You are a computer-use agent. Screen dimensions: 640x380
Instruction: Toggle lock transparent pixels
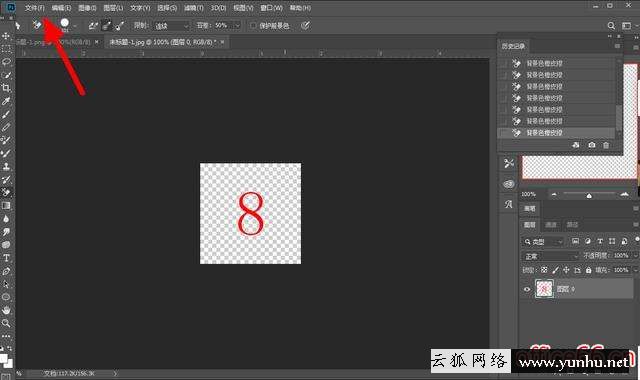pos(544,270)
